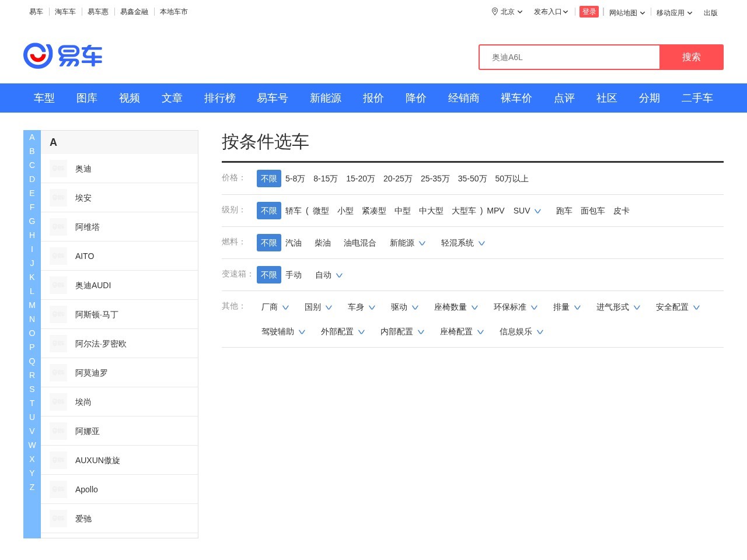Click the 埃安 brand logo
The height and width of the screenshot is (560, 747).
pos(57,197)
